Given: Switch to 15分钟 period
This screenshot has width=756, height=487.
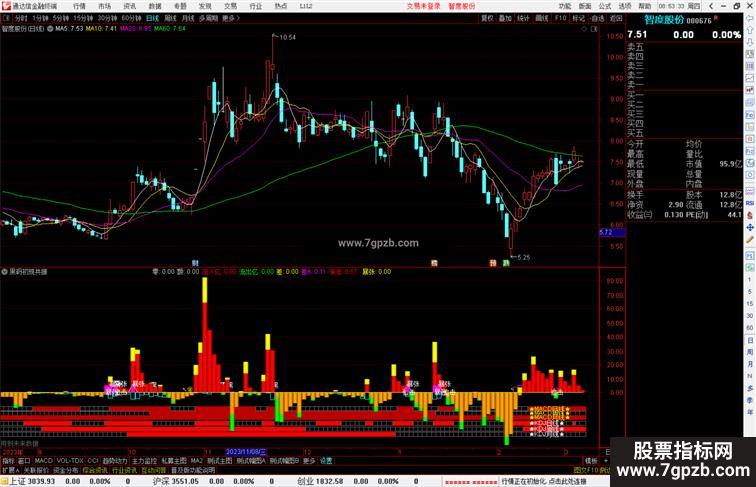Looking at the screenshot, I should [x=82, y=18].
